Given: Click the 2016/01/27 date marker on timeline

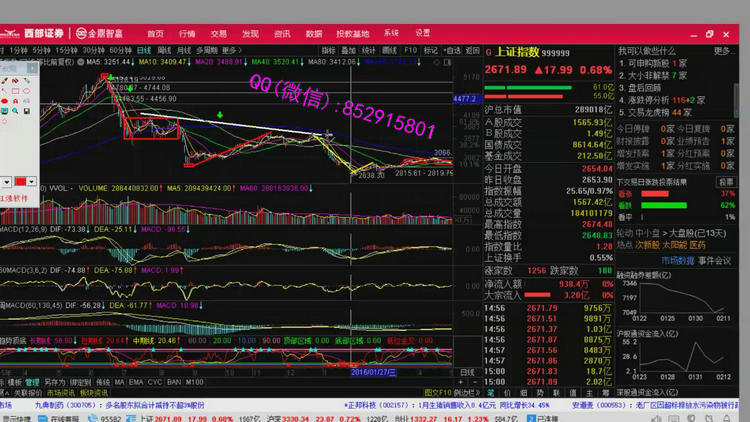Looking at the screenshot, I should pyautogui.click(x=374, y=371).
